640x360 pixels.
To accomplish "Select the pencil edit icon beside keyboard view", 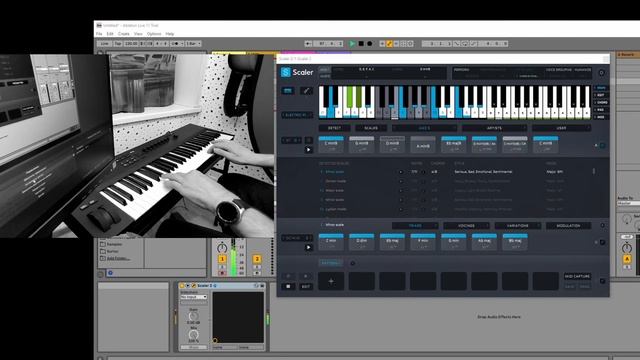I will [x=306, y=91].
